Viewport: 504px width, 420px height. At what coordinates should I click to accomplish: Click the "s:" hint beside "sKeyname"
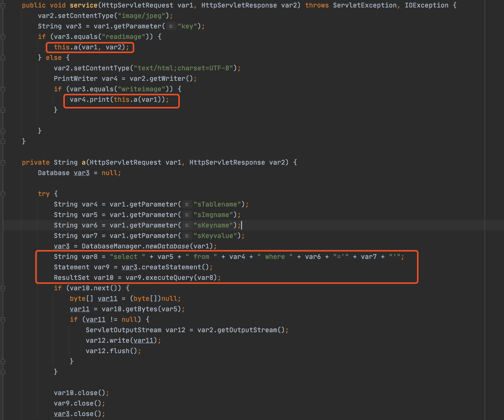pos(187,225)
